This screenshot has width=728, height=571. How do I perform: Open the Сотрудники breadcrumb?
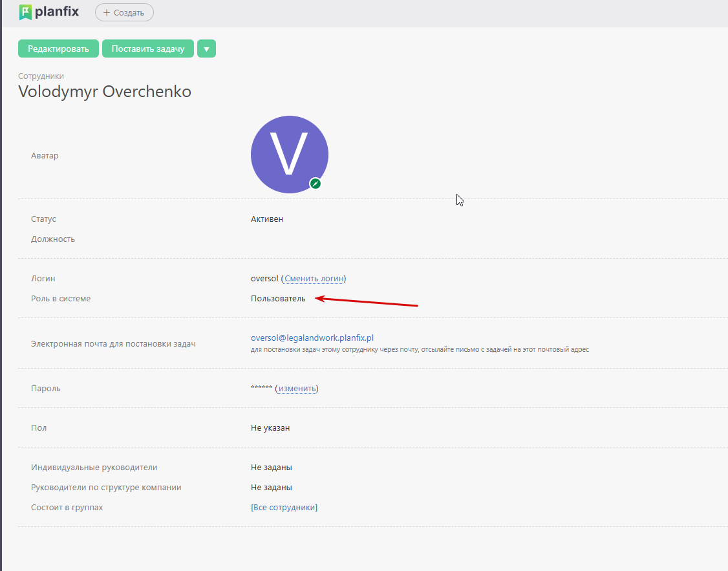tap(41, 76)
